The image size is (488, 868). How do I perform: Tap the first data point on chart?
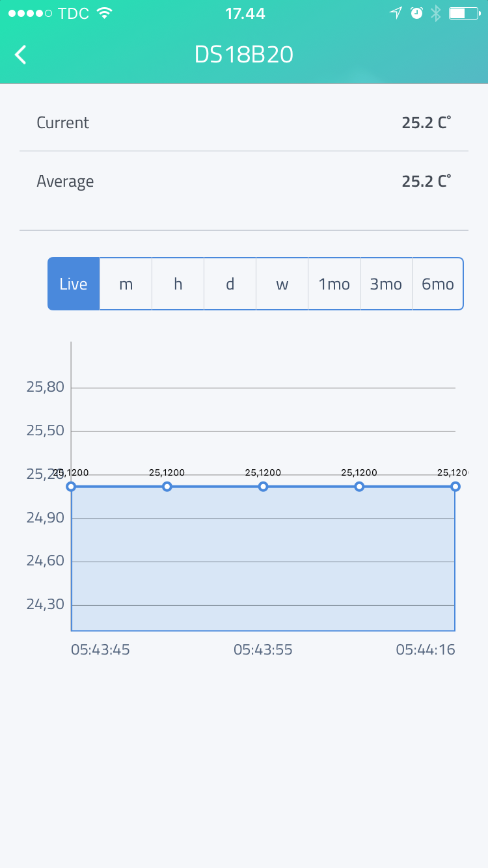[71, 487]
